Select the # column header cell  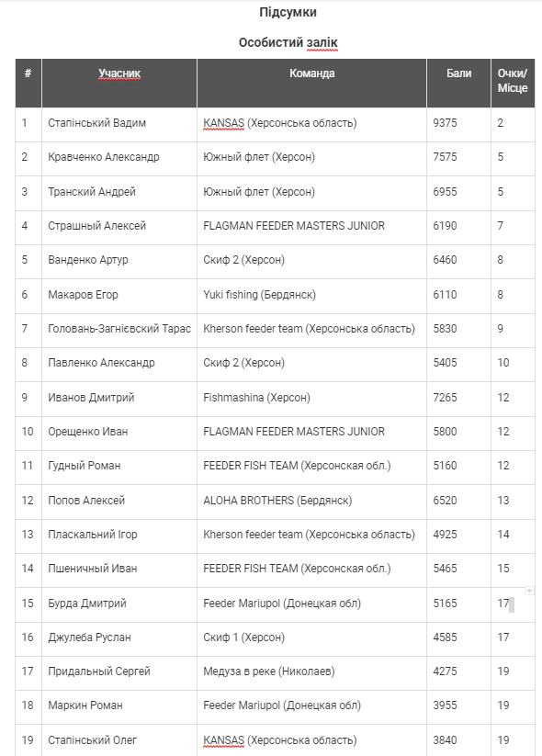click(x=28, y=83)
